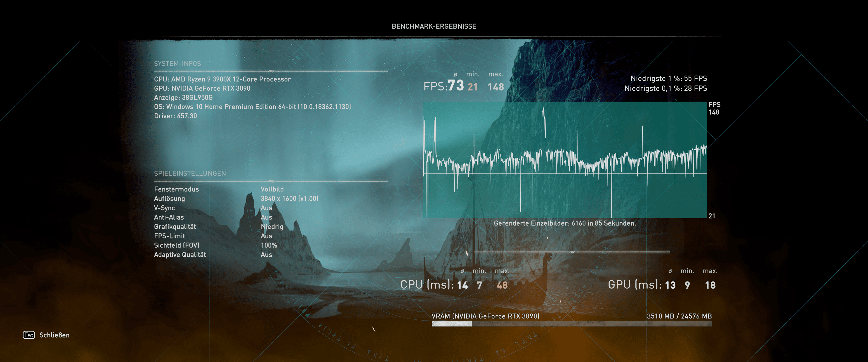The image size is (868, 362).
Task: Click the FPS 148 axis label beside graph
Action: click(714, 108)
